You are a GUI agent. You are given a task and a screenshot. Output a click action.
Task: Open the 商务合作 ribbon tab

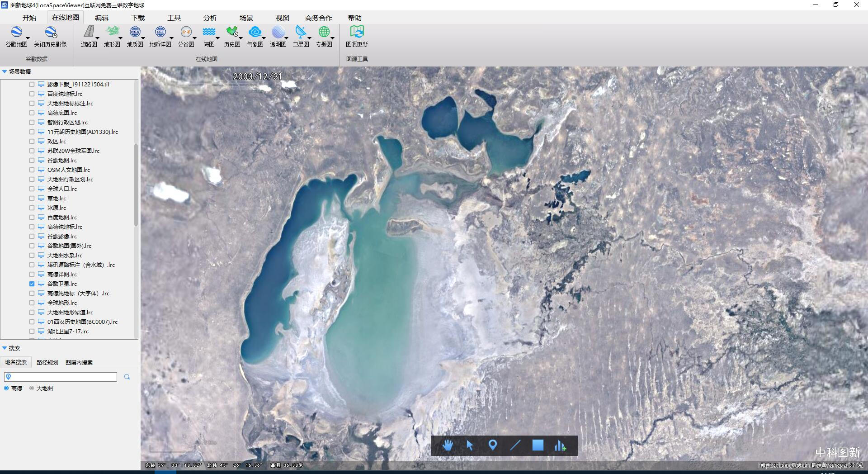click(x=319, y=18)
